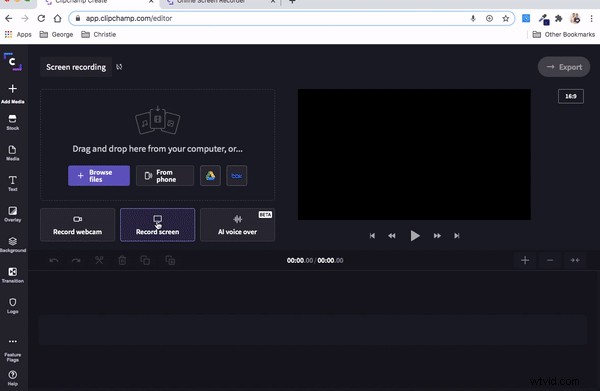The image size is (600, 391).
Task: Go back in browser
Action: (8, 18)
